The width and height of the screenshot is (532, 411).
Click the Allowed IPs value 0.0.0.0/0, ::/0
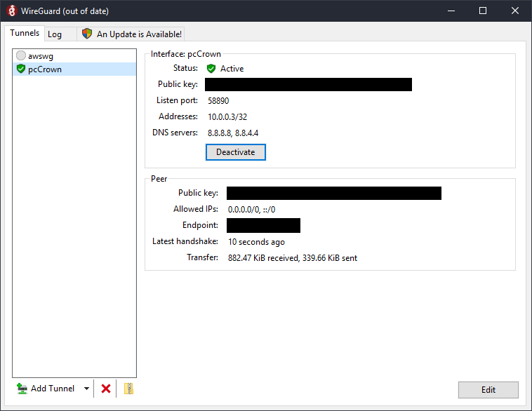click(252, 210)
